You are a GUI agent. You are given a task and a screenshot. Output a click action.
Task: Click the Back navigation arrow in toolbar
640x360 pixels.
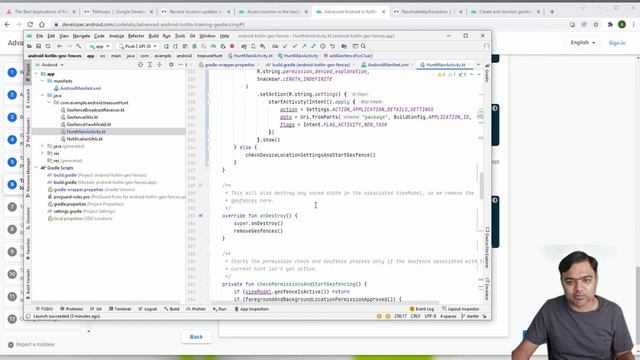coord(60,46)
